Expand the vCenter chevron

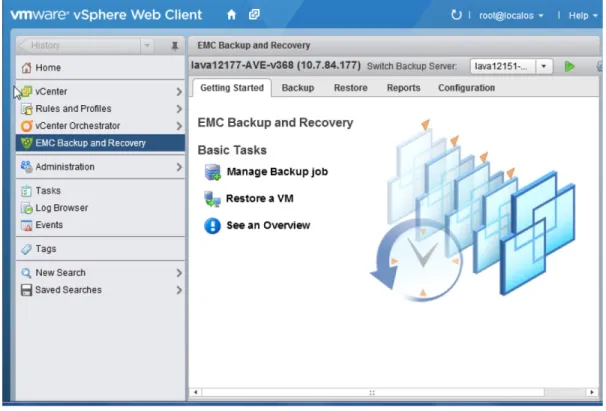click(x=179, y=92)
